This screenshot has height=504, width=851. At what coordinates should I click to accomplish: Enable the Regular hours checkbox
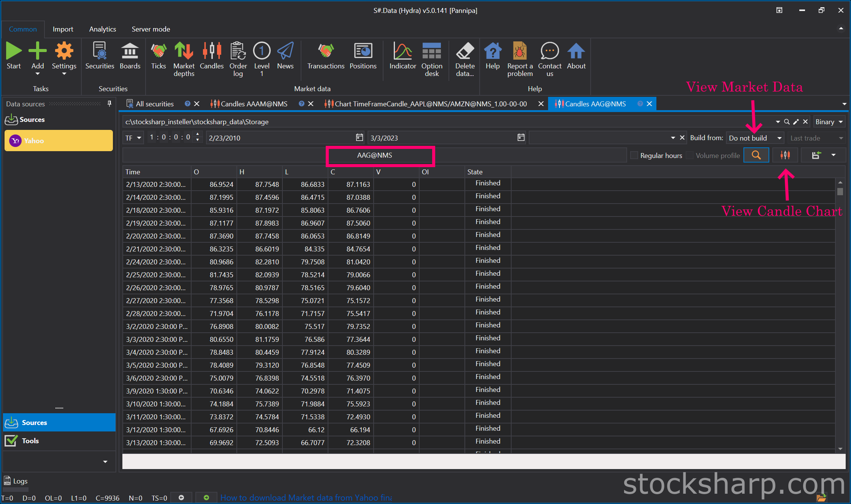634,155
